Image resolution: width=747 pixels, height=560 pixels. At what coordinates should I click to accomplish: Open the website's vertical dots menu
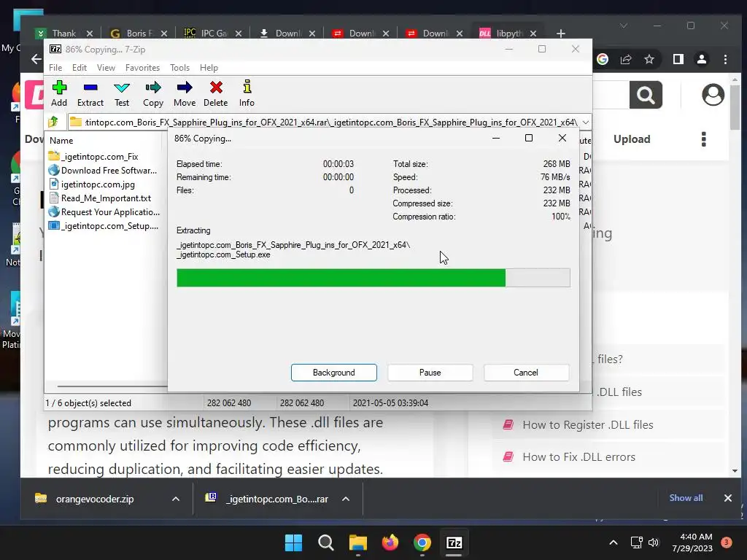(x=704, y=139)
